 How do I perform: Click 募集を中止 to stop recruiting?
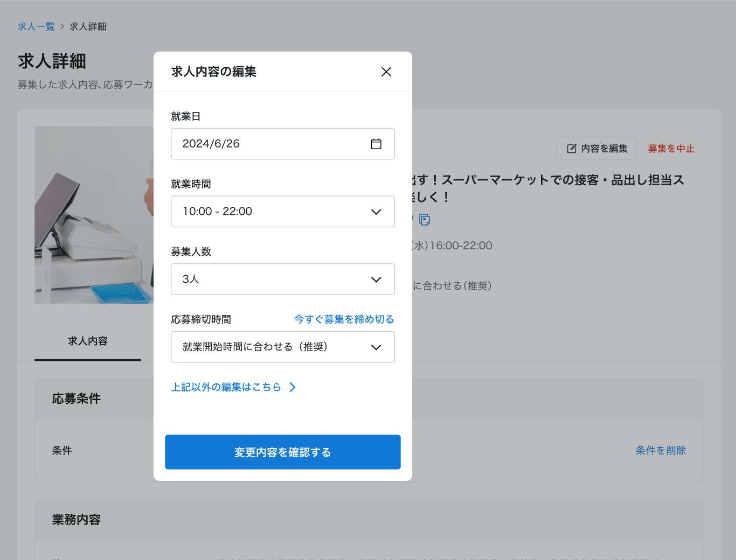(671, 149)
